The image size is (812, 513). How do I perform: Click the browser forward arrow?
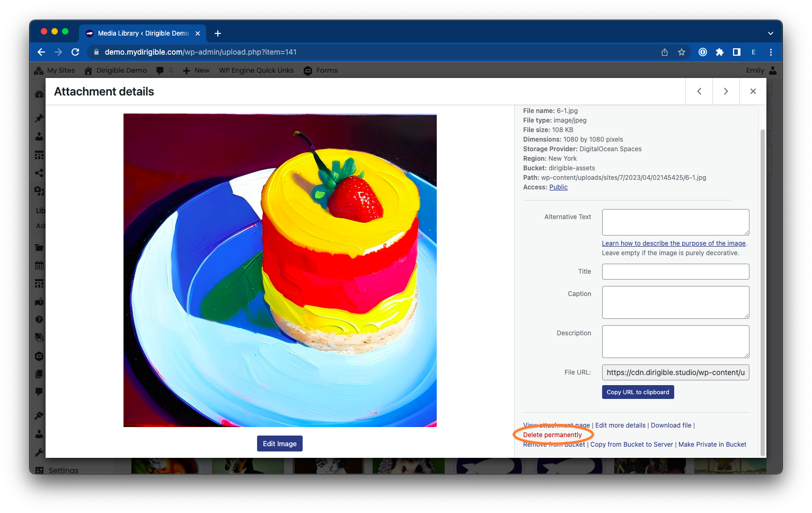(x=58, y=52)
